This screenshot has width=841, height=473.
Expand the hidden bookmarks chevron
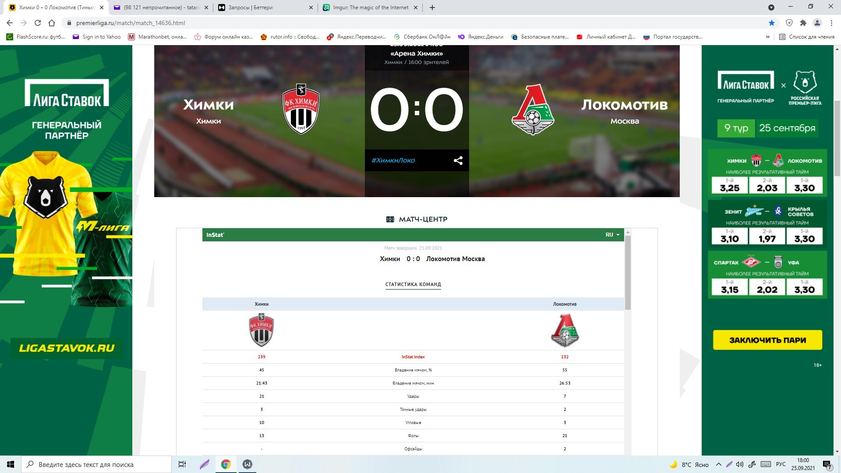tap(768, 37)
